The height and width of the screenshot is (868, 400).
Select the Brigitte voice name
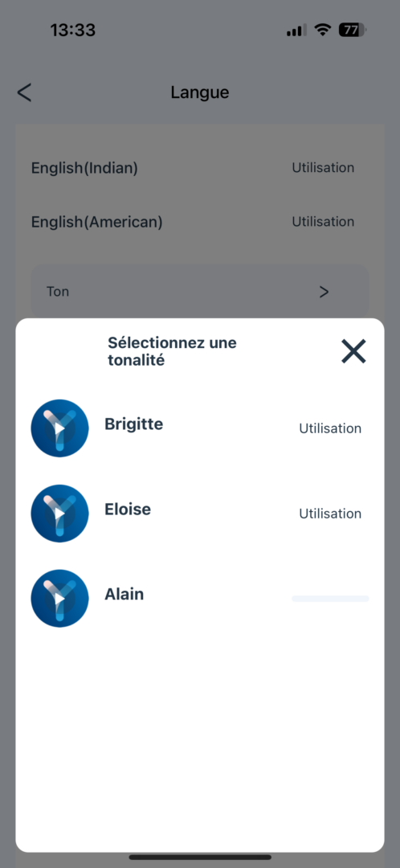click(134, 424)
